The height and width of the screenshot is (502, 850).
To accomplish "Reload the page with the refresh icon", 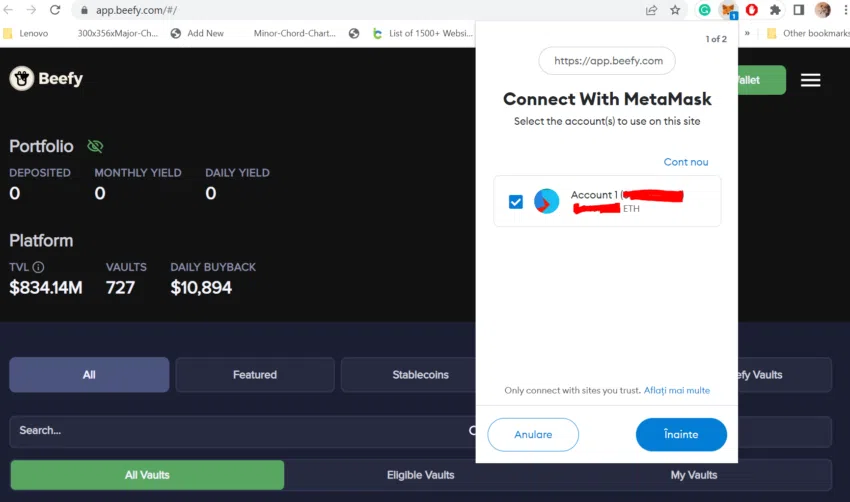I will tap(55, 10).
